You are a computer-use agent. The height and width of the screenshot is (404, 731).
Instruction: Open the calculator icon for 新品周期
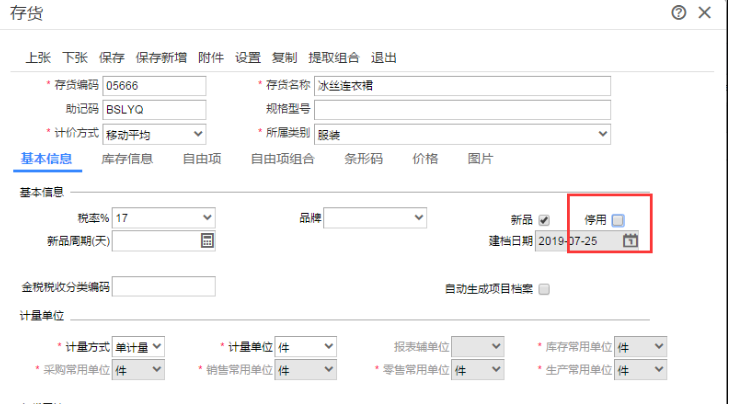(207, 241)
